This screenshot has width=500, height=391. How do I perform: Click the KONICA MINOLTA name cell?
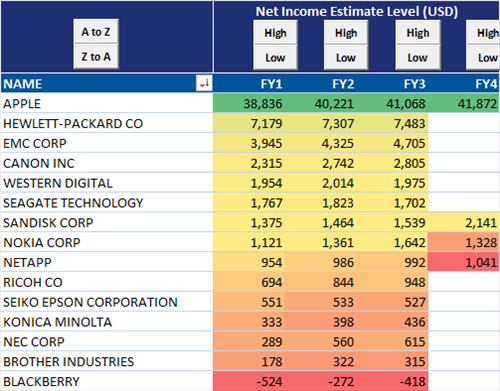tap(107, 322)
